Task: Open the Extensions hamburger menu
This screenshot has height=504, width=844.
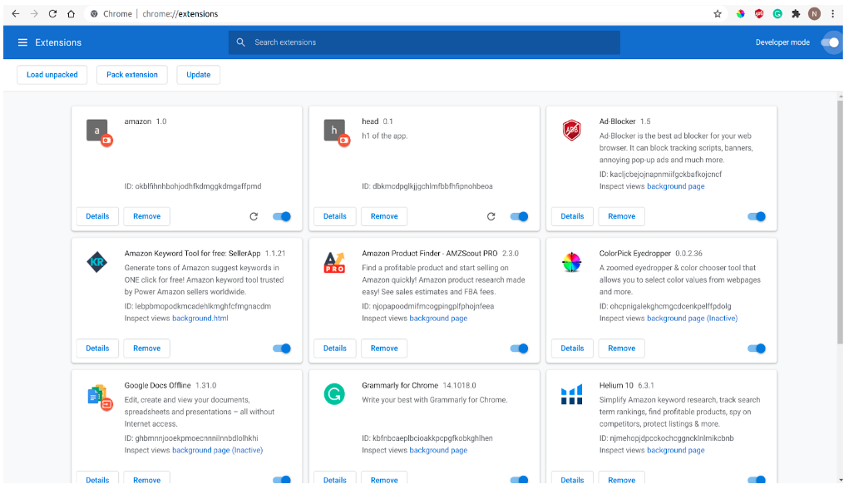Action: (x=22, y=42)
